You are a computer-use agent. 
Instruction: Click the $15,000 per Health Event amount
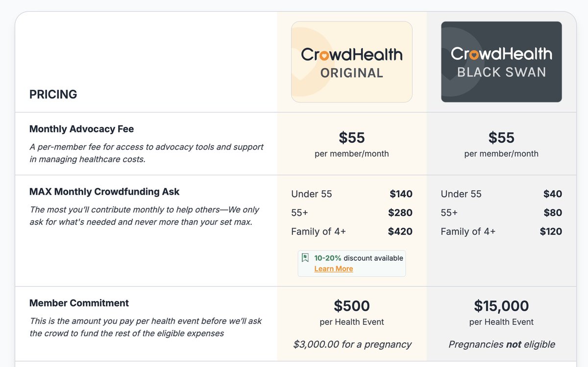501,306
